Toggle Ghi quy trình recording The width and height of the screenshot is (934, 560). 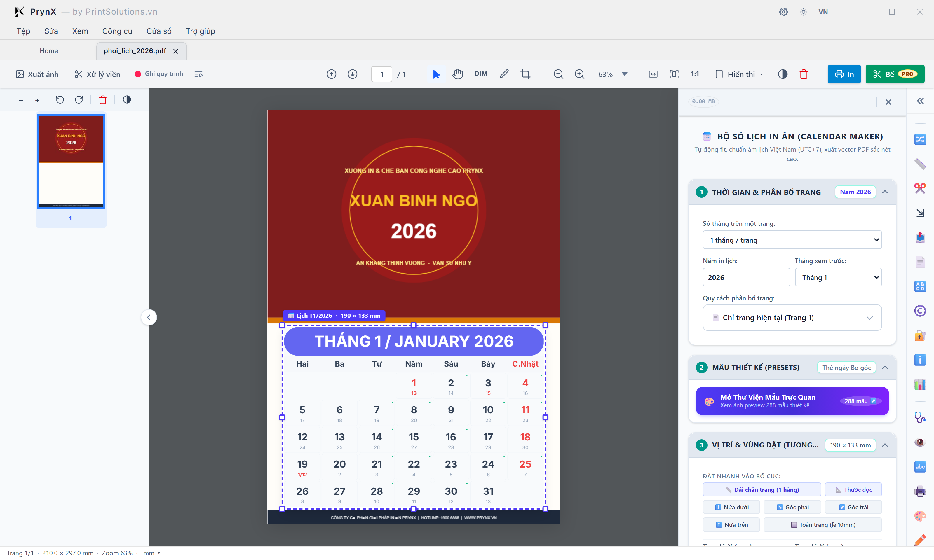click(159, 74)
